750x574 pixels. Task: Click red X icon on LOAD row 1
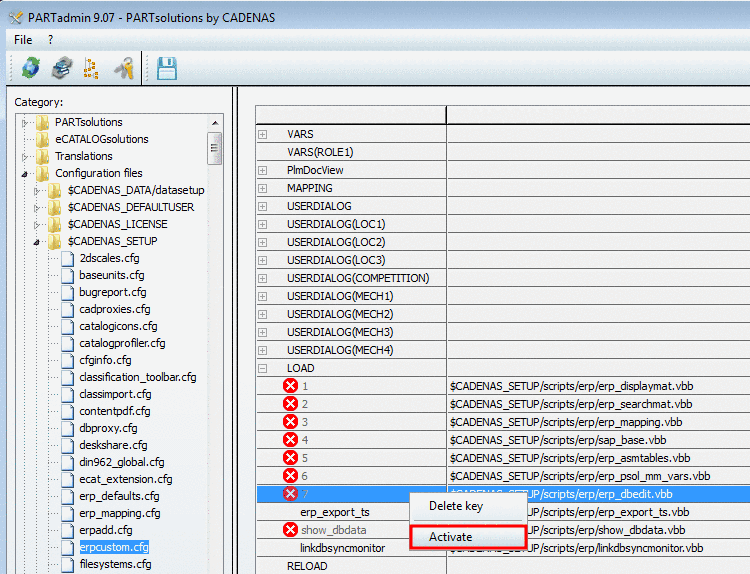pyautogui.click(x=290, y=386)
